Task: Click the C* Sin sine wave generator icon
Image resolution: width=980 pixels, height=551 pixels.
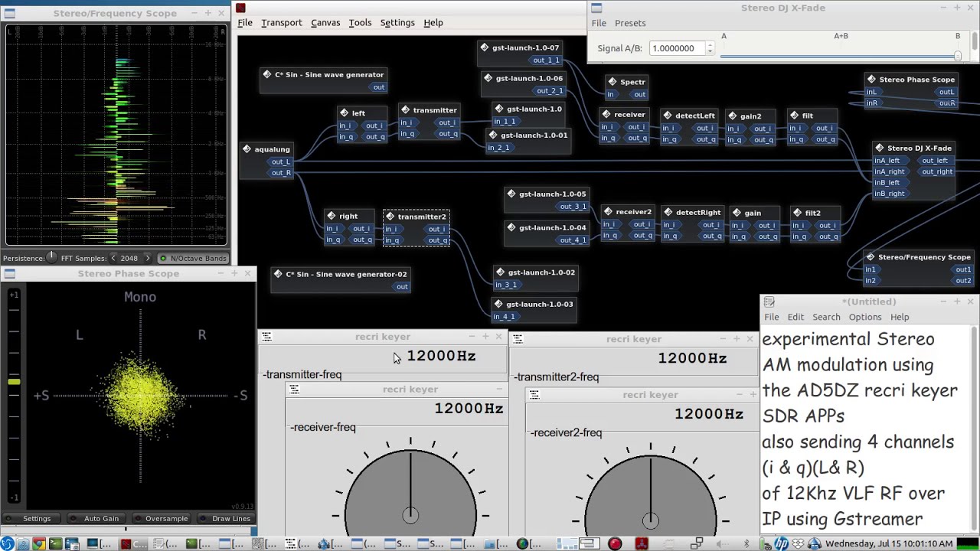Action: tap(267, 74)
